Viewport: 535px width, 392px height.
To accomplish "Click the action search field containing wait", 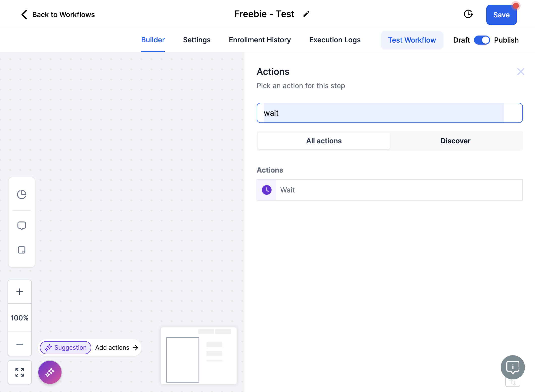I will click(390, 113).
